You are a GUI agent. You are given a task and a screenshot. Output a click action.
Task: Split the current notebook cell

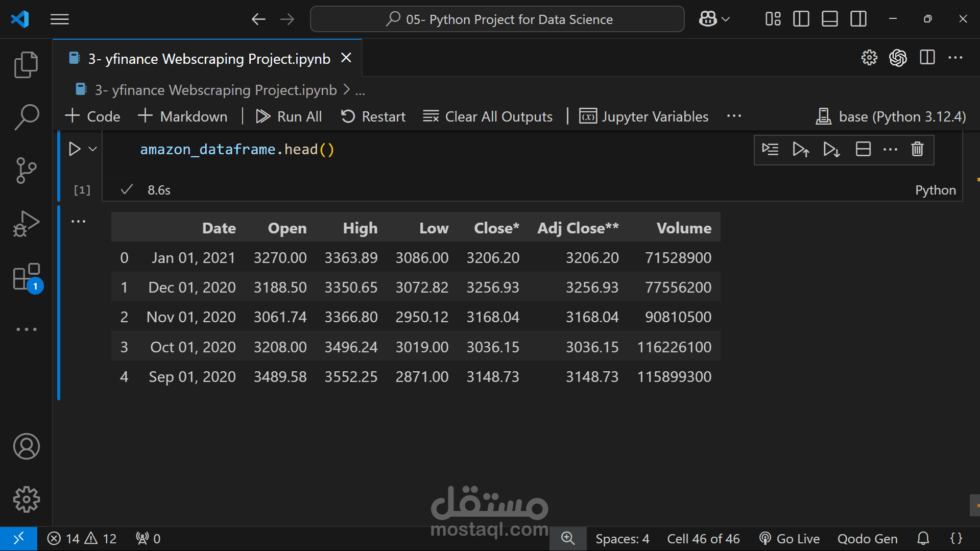[x=863, y=149]
